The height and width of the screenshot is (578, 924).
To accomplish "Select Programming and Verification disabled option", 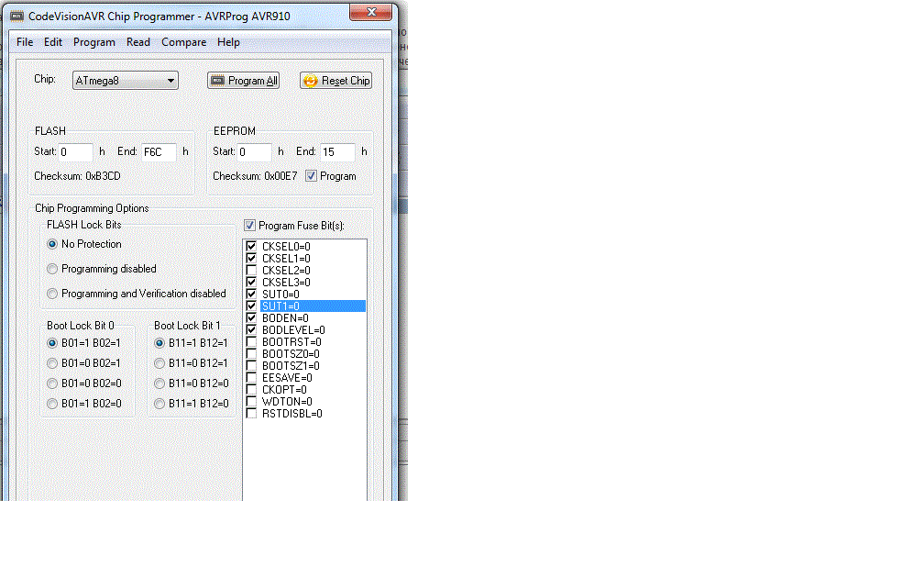I will (52, 294).
